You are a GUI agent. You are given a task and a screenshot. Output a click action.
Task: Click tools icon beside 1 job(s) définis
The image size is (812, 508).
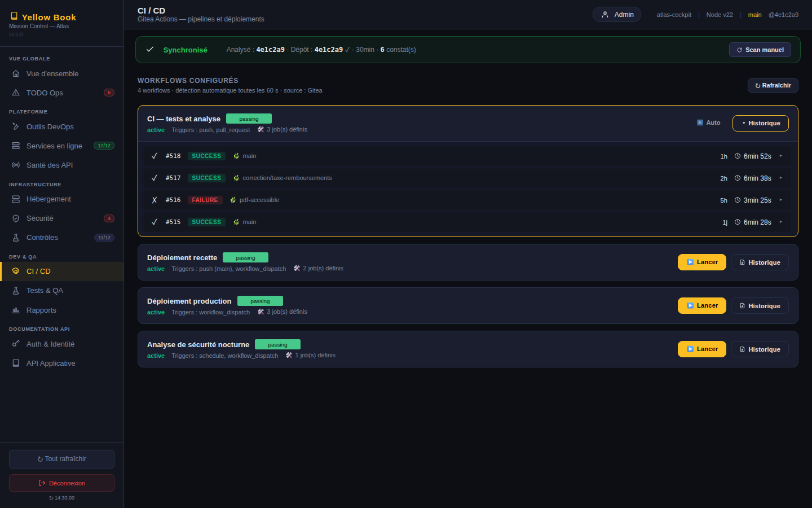[289, 355]
